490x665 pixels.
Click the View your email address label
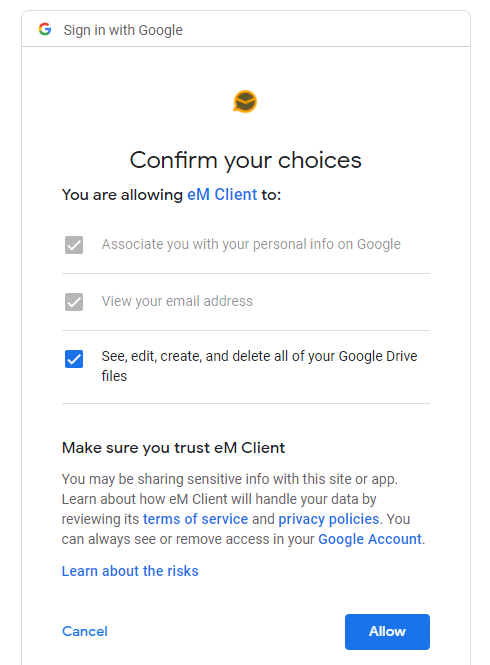177,301
